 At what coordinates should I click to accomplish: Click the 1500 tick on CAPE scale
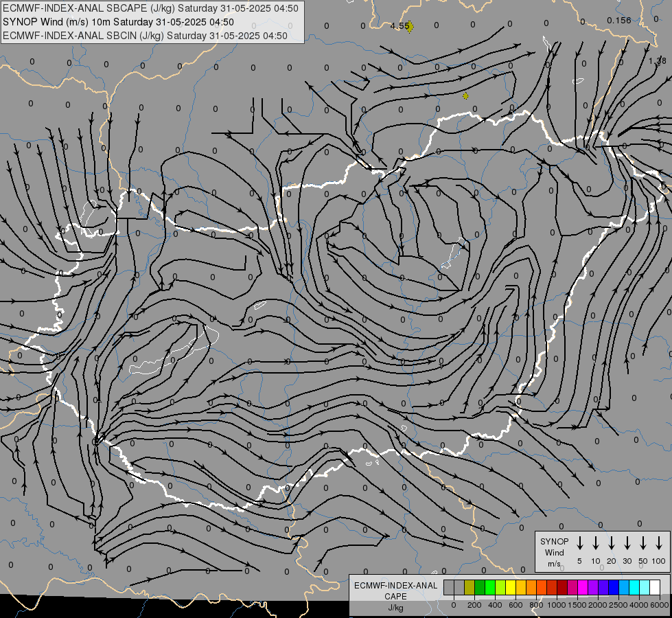[577, 605]
